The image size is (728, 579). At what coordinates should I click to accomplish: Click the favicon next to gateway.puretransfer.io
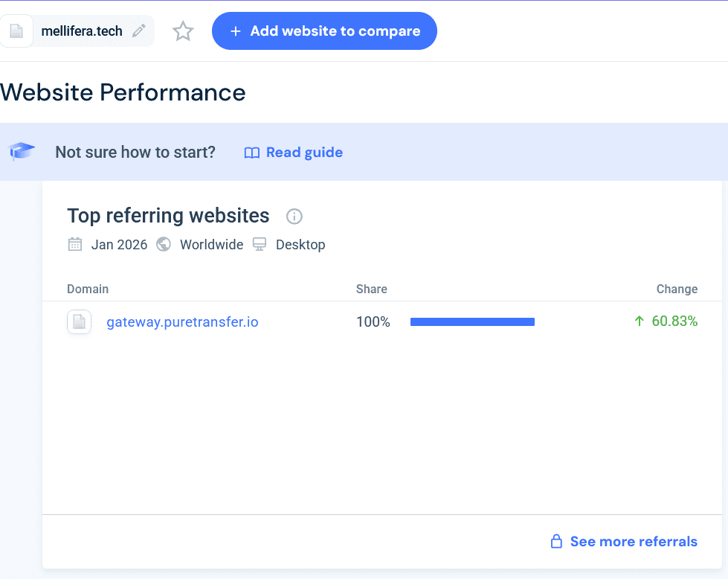(79, 322)
